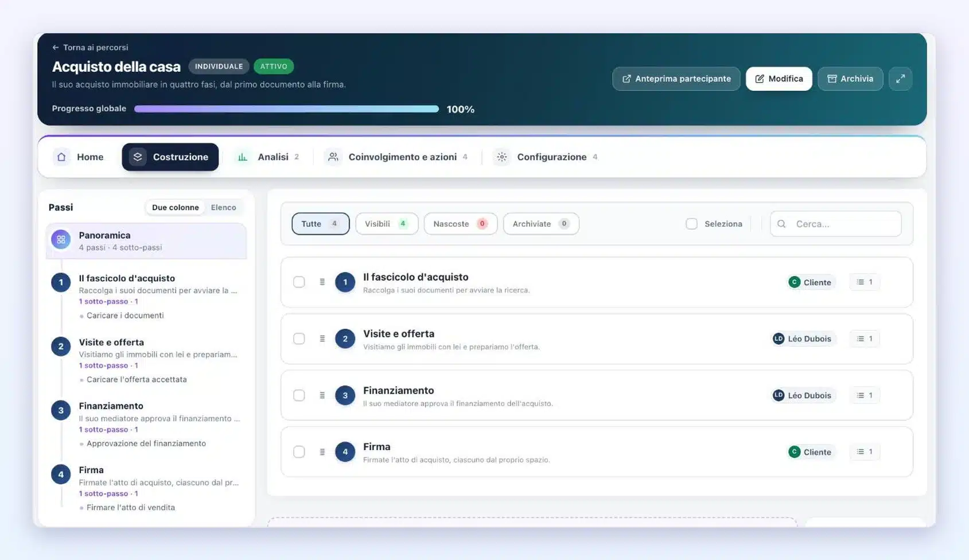
Task: Click back arrow Torna ai percorsi
Action: click(x=55, y=48)
